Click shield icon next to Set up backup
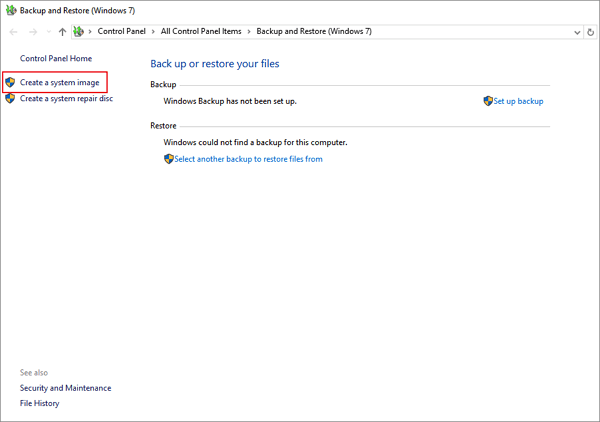The height and width of the screenshot is (422, 600). (x=488, y=101)
